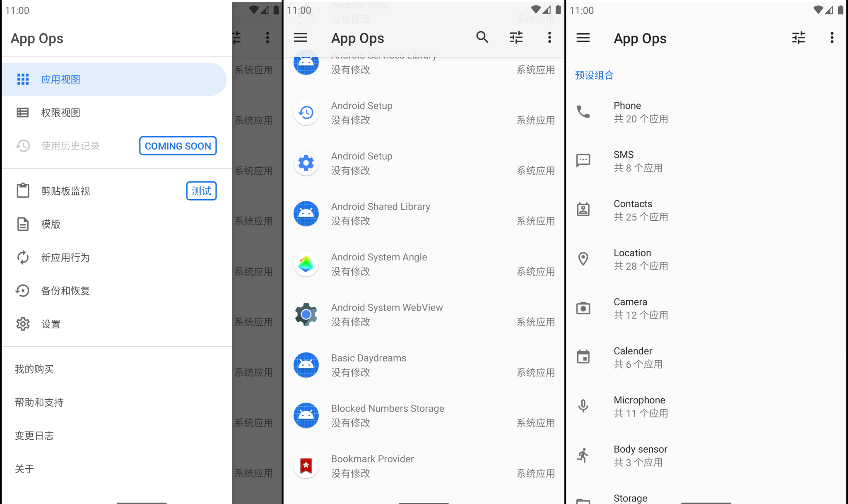Open the hamburger menu in the right screen

pyautogui.click(x=583, y=38)
